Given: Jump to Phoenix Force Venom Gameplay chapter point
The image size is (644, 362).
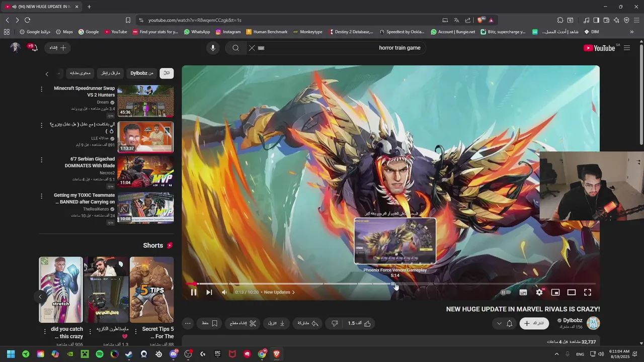Looking at the screenshot, I should 395,284.
